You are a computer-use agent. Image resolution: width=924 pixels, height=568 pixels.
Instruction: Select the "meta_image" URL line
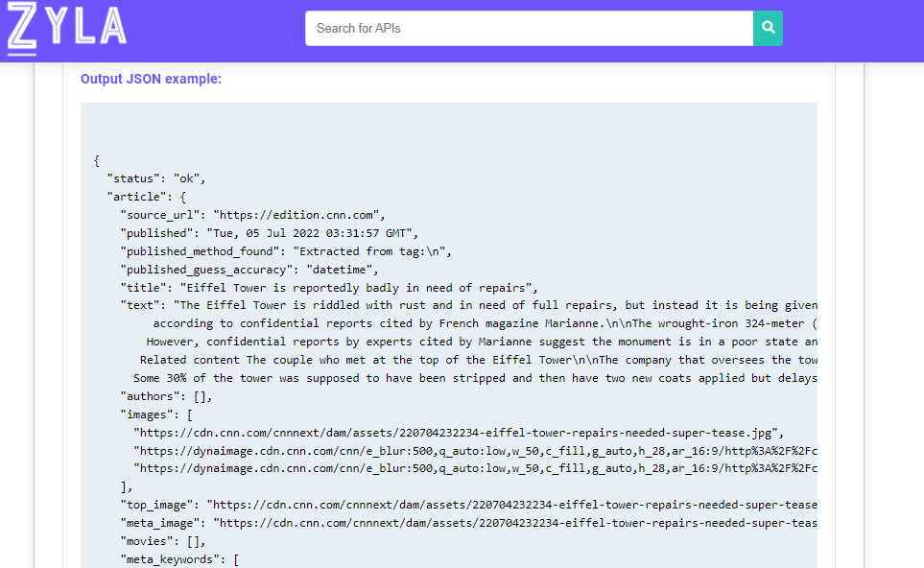tap(468, 523)
